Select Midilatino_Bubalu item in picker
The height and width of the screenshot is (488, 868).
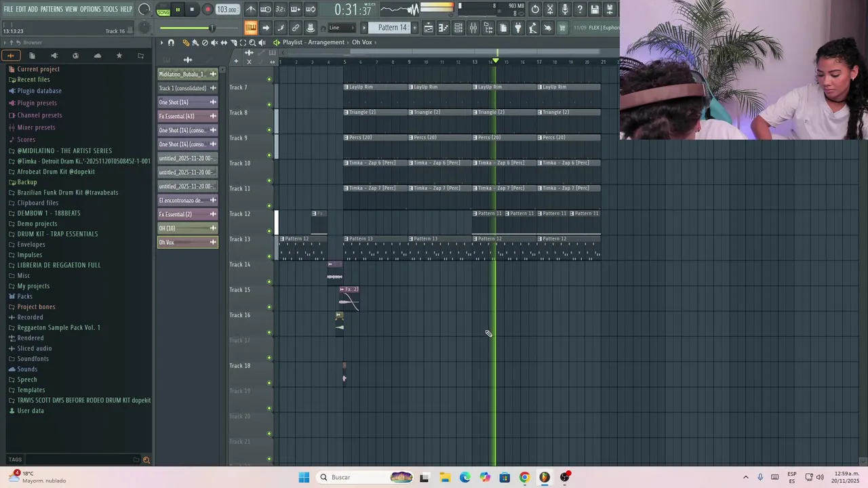[188, 74]
